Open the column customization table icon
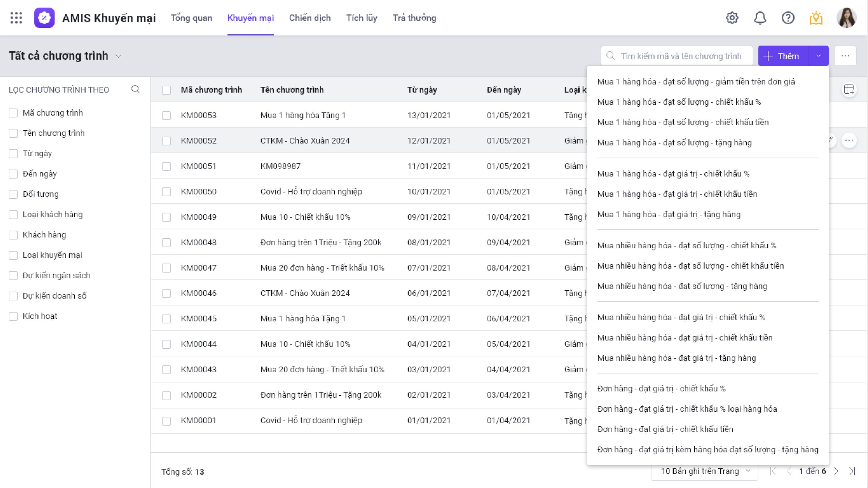 tap(849, 90)
